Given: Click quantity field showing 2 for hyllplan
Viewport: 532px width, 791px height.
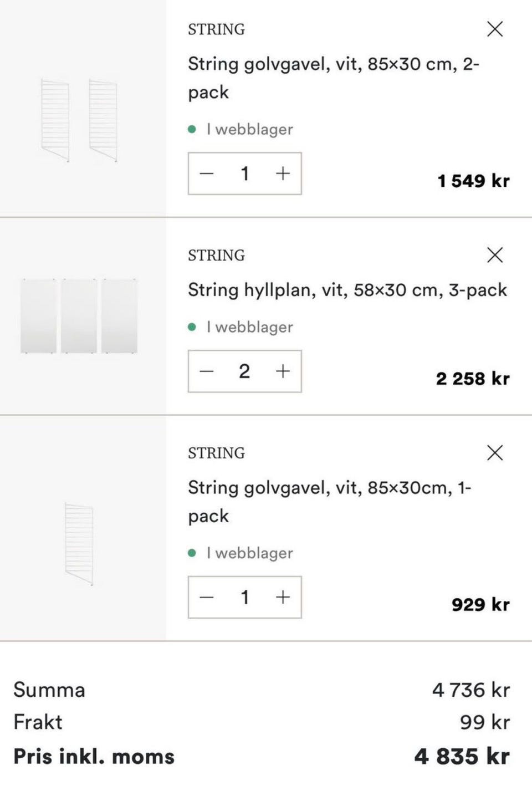Looking at the screenshot, I should click(244, 371).
